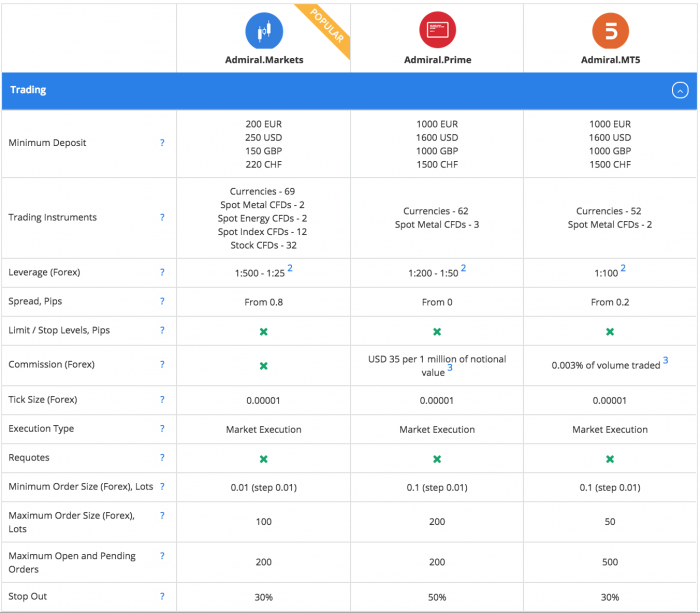This screenshot has width=700, height=613.
Task: Click footnote 2 next to 1:500 - 1:25
Action: click(290, 268)
